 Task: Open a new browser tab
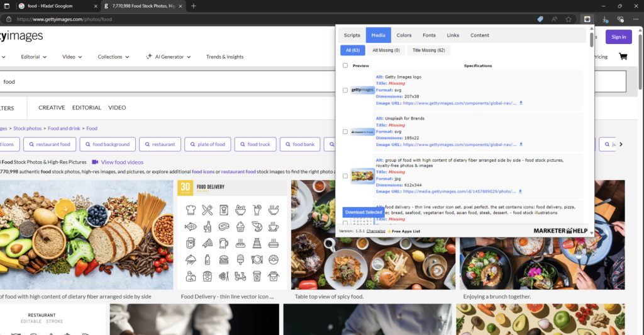coord(194,6)
